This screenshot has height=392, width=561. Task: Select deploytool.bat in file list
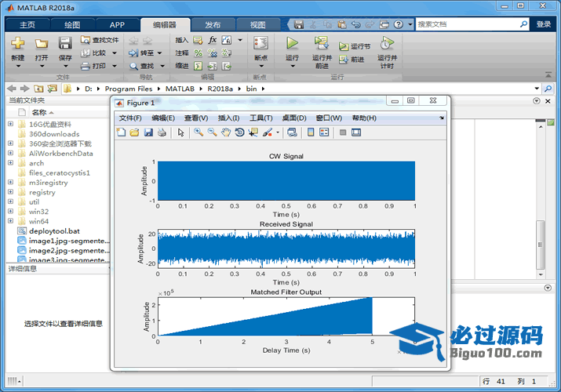[x=54, y=231]
